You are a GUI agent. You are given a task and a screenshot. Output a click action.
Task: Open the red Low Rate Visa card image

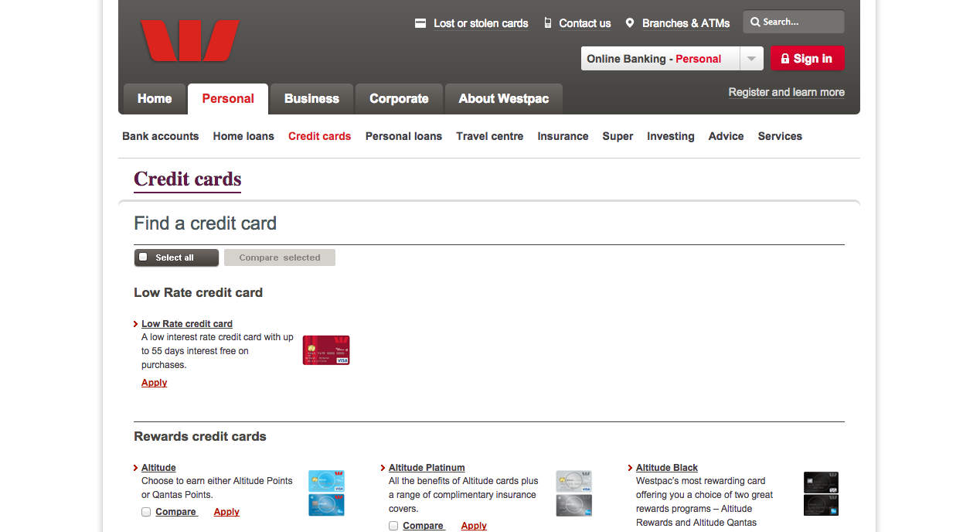click(326, 350)
